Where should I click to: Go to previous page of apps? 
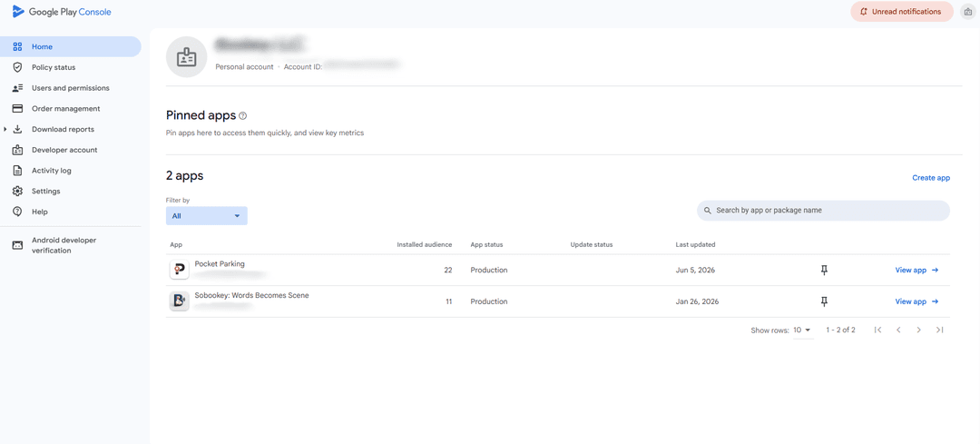[x=898, y=330]
